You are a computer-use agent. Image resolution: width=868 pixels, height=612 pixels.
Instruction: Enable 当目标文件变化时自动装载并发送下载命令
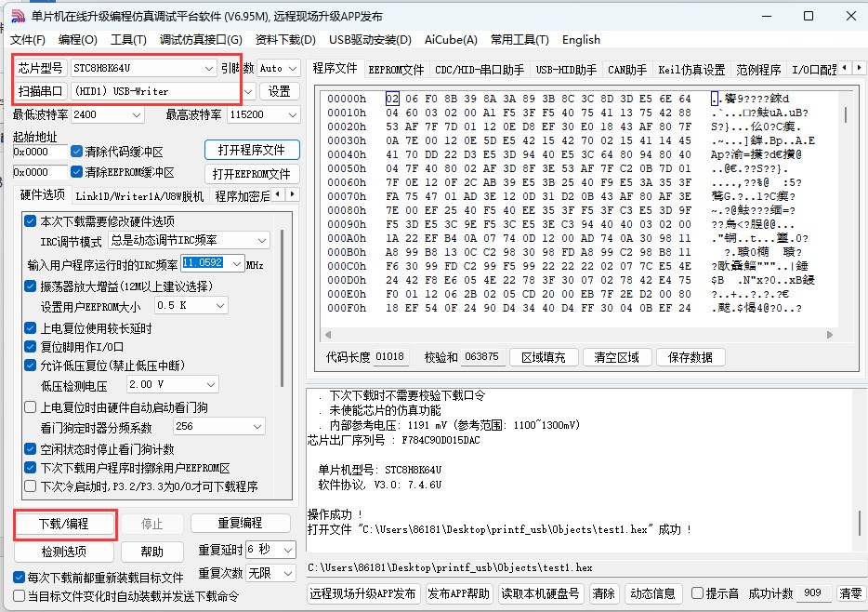pyautogui.click(x=19, y=596)
